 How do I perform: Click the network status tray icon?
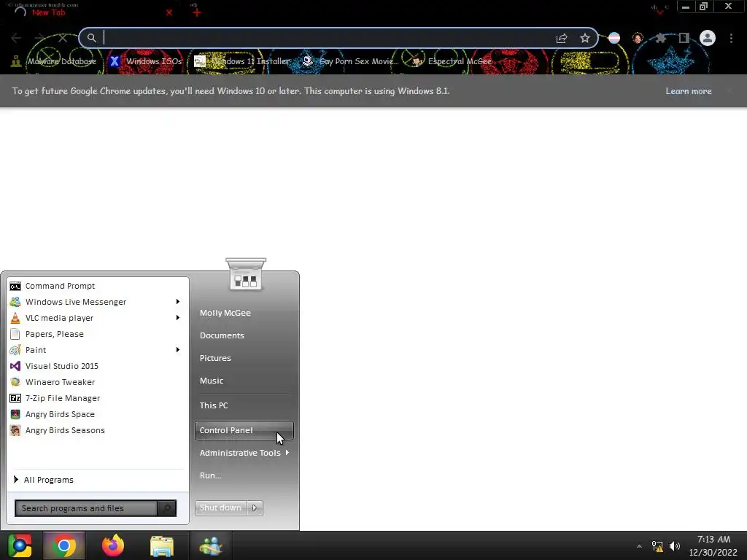click(657, 546)
